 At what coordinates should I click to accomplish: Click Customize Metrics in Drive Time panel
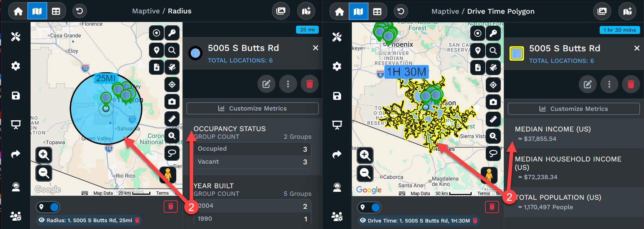(574, 109)
